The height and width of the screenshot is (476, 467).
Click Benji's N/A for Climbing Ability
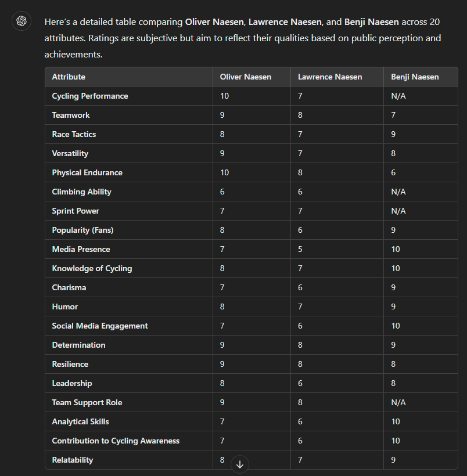coord(398,192)
